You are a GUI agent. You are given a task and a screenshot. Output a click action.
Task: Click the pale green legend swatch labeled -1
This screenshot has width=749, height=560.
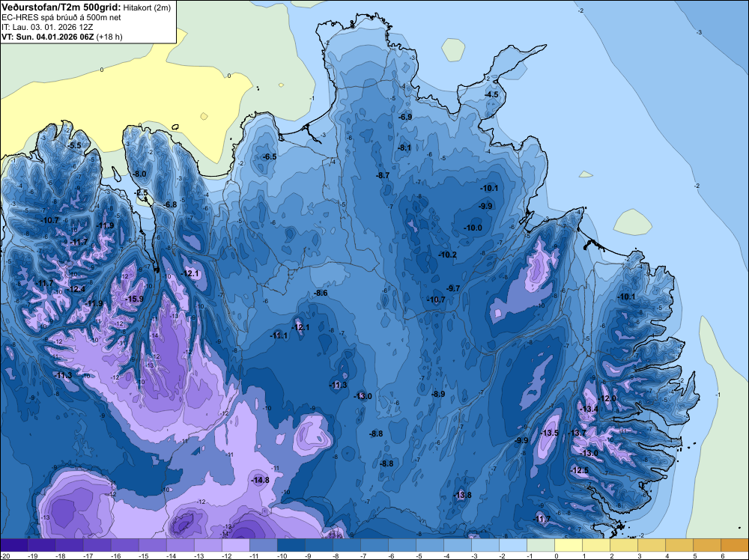click(540, 545)
